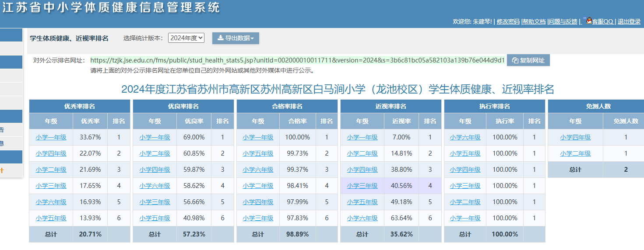The height and width of the screenshot is (250, 644).
Task: Open 小学二年级 in the 合格率排名 table
Action: [x=258, y=186]
